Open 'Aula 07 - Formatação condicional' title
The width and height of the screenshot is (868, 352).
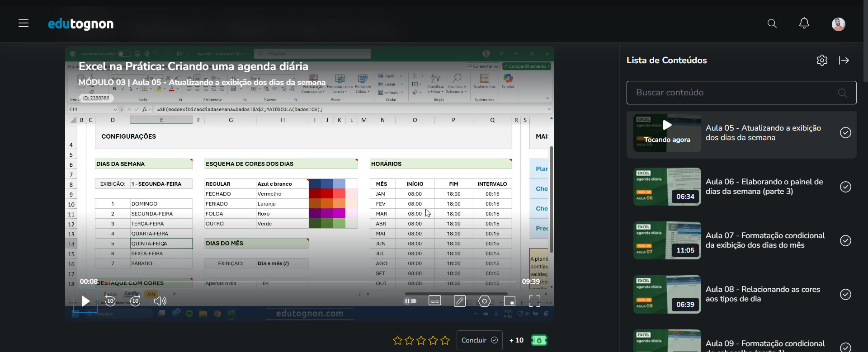[765, 240]
